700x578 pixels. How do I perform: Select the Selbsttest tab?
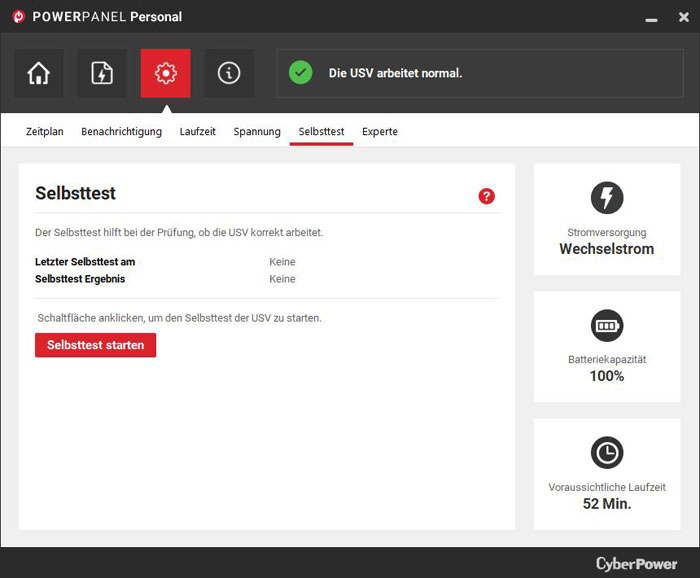(321, 131)
